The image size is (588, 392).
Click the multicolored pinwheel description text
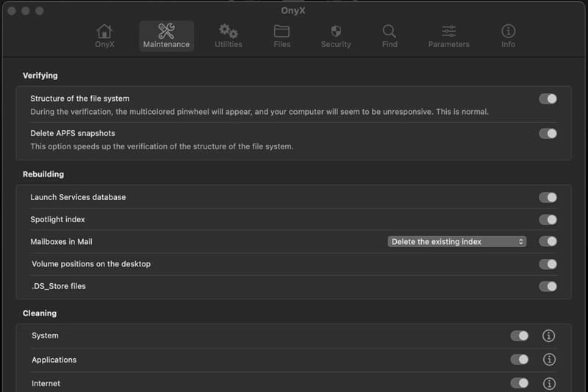(259, 112)
